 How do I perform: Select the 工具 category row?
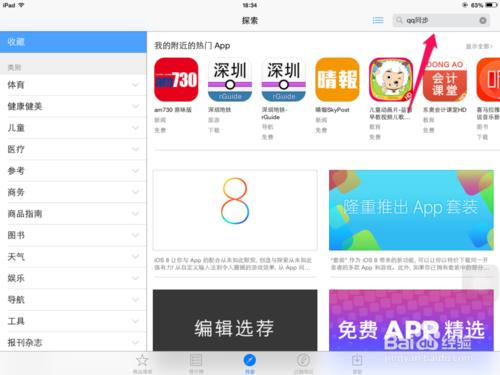tap(73, 321)
